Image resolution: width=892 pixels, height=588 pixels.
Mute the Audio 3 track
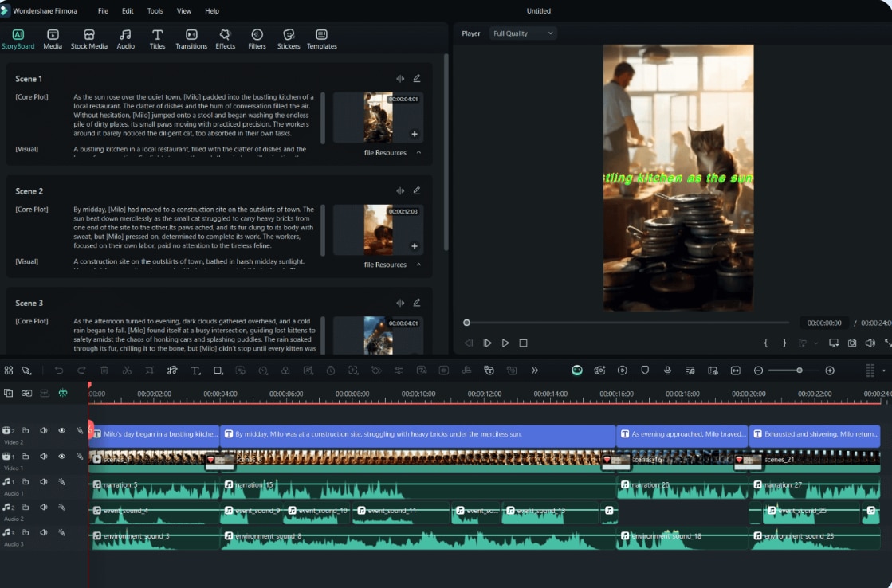point(43,532)
